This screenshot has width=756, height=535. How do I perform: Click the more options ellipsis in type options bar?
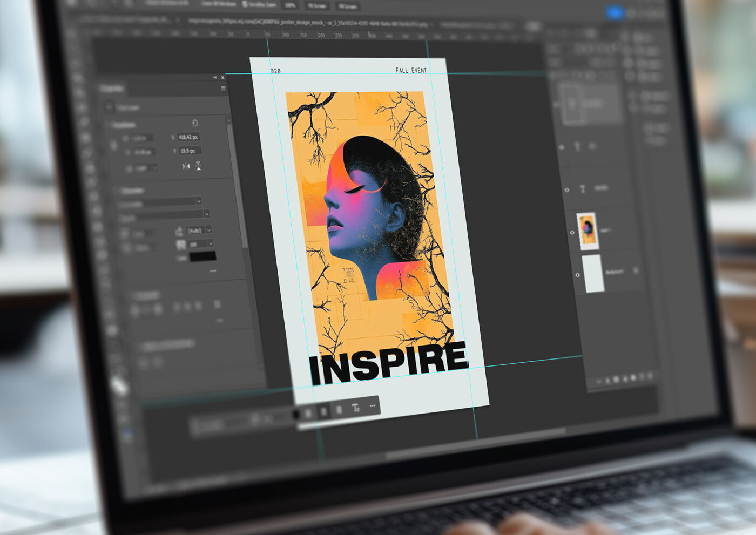coord(372,405)
